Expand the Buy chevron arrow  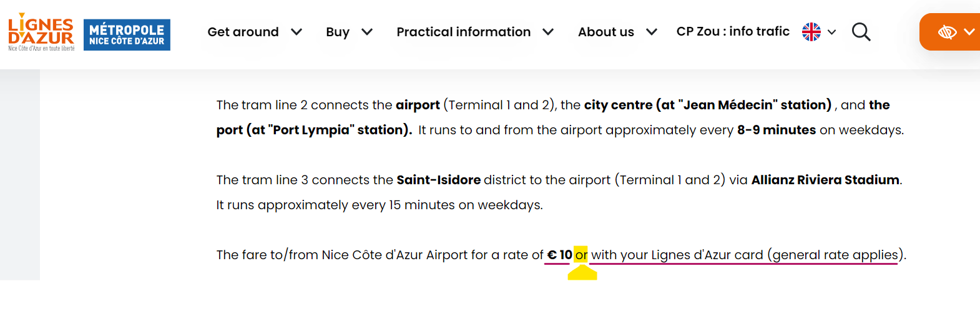tap(367, 32)
